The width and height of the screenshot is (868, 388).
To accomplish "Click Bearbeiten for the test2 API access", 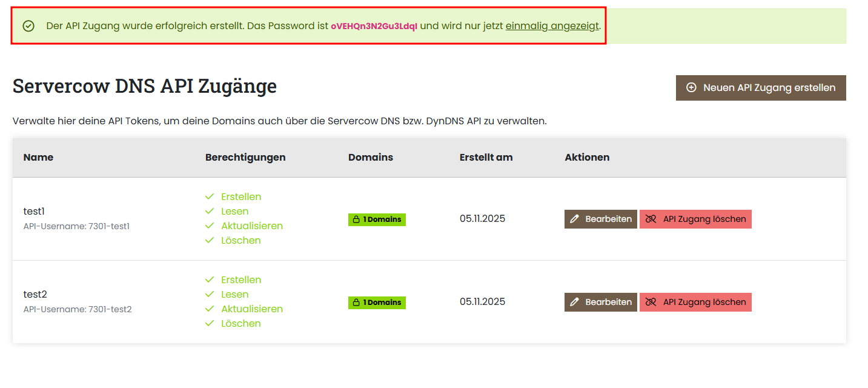I will [601, 302].
